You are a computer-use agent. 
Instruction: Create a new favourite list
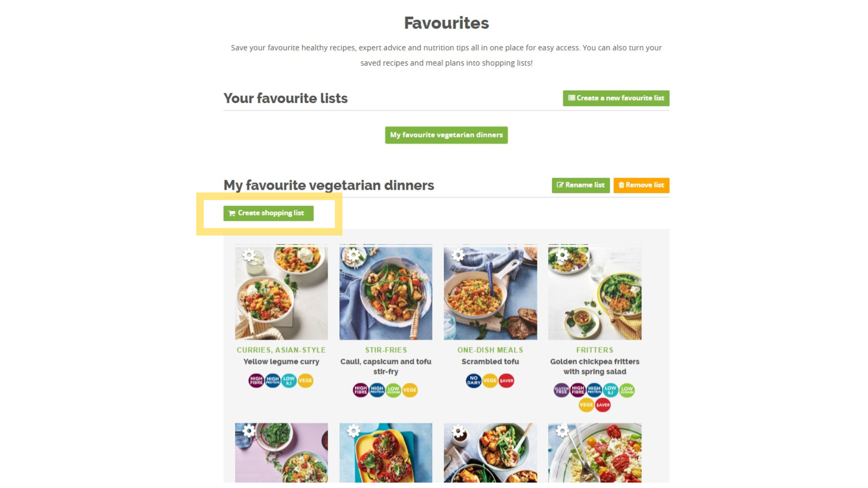(x=616, y=98)
